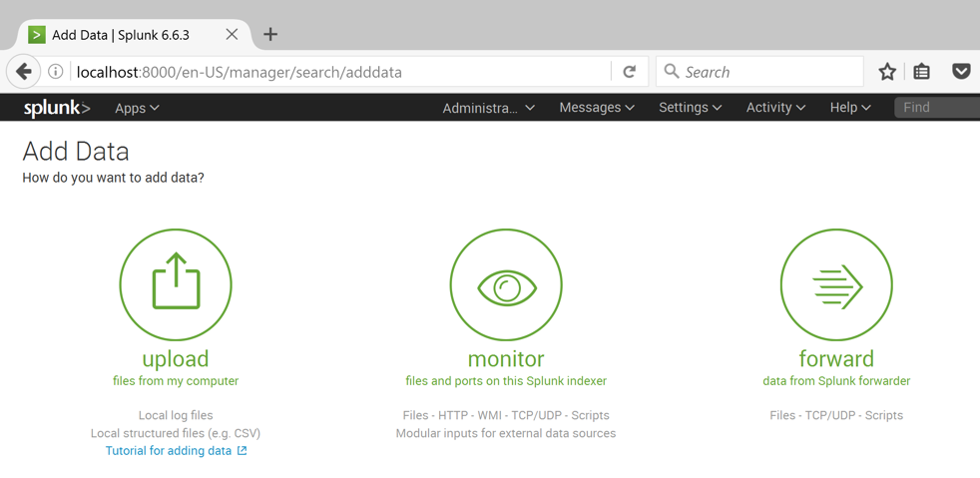Click 'Modular inputs for external data sources' text
The width and height of the screenshot is (980, 478).
point(506,433)
